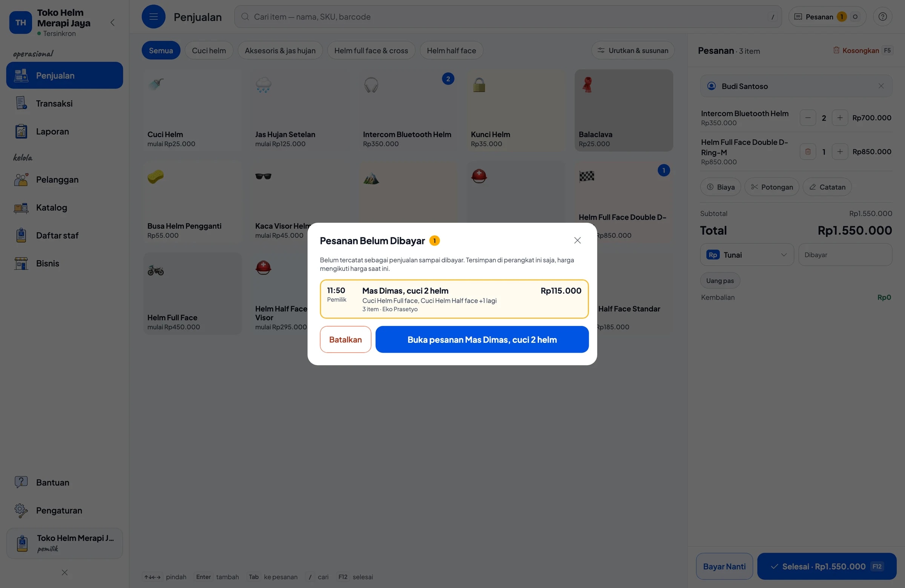Open the Pesanan orders button in top bar
This screenshot has width=905, height=588.
(x=827, y=17)
